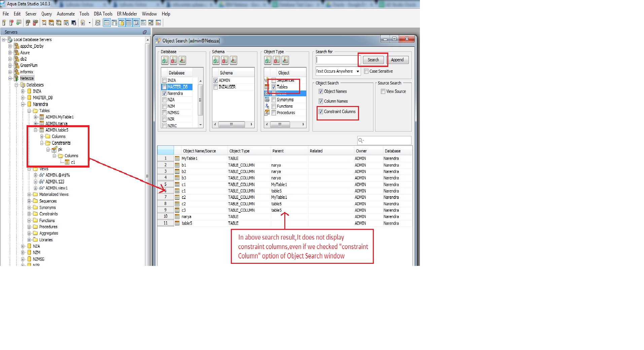Click the Database list vertical scrollbar thumb
Viewport: 644px width, 350px height.
pyautogui.click(x=201, y=100)
